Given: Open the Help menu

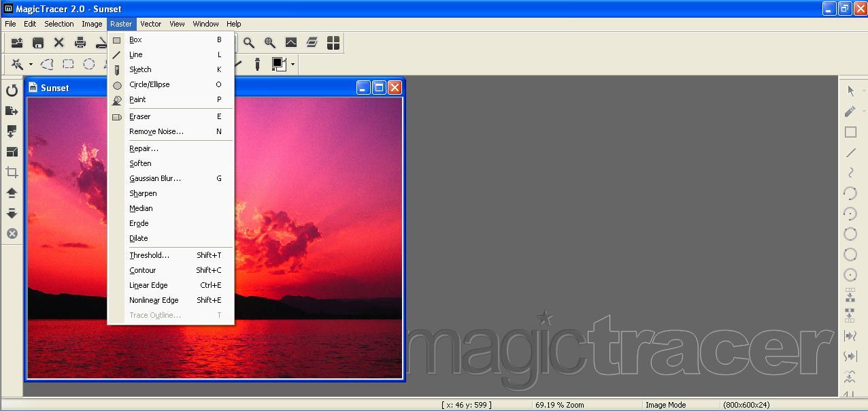Looking at the screenshot, I should [x=233, y=24].
